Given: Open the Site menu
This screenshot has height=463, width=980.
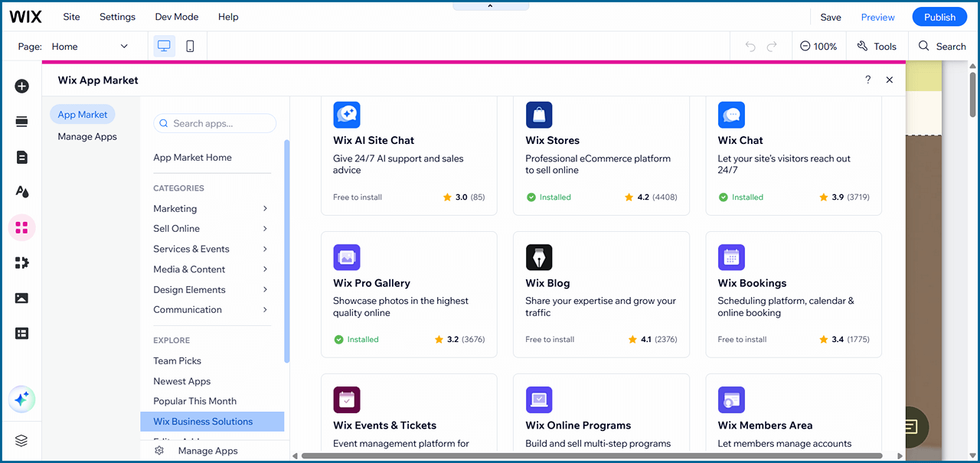Looking at the screenshot, I should point(71,17).
